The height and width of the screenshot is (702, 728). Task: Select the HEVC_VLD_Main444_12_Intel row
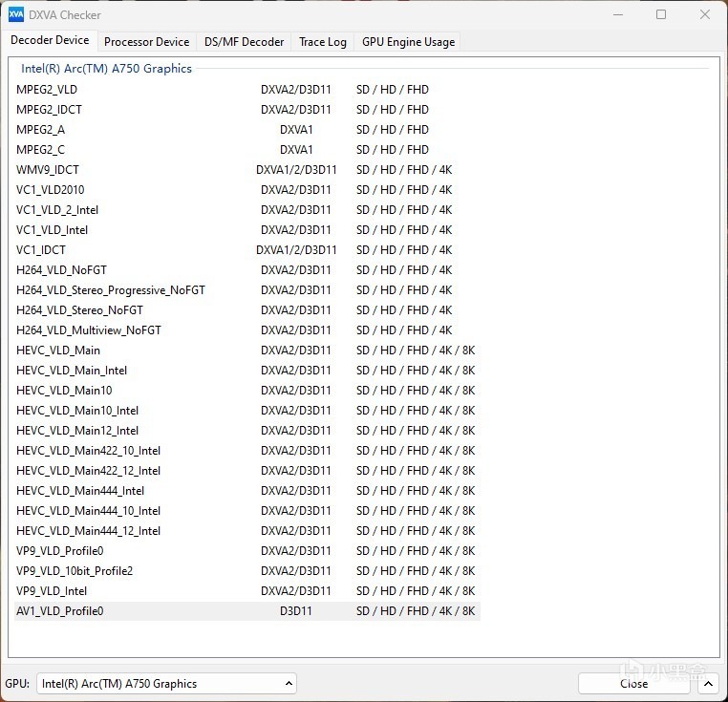coord(247,531)
